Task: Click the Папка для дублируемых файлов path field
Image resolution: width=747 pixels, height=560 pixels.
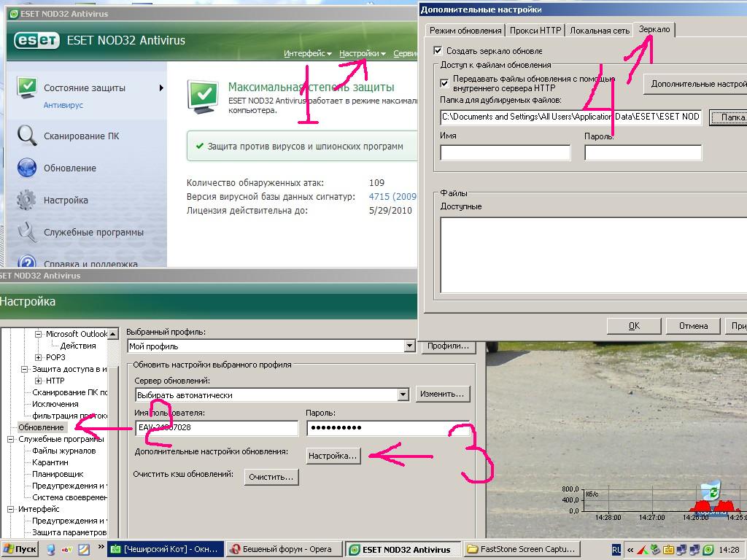Action: 571,117
